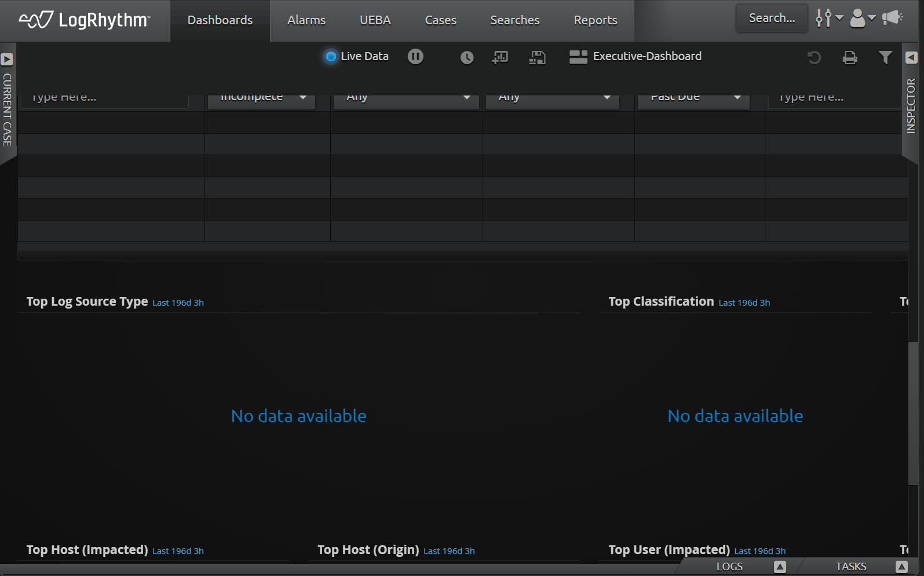Click the print dashboard icon
Screen dimensions: 924x576
[849, 57]
